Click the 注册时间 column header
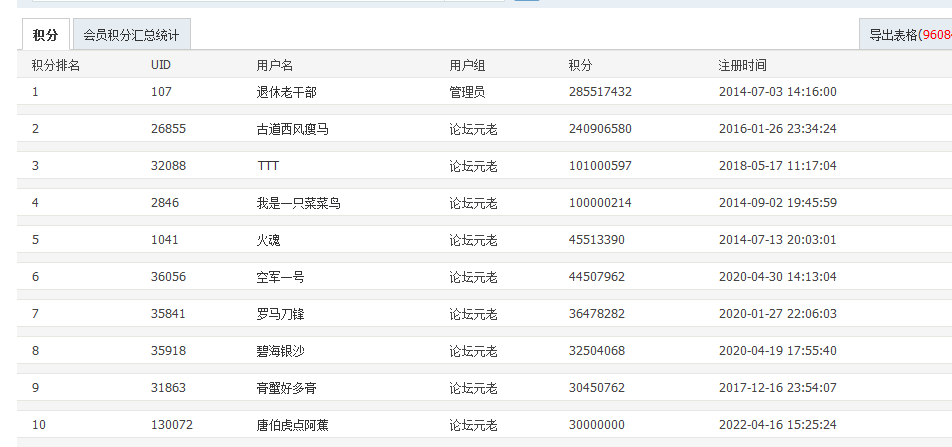Image resolution: width=952 pixels, height=447 pixels. tap(742, 66)
